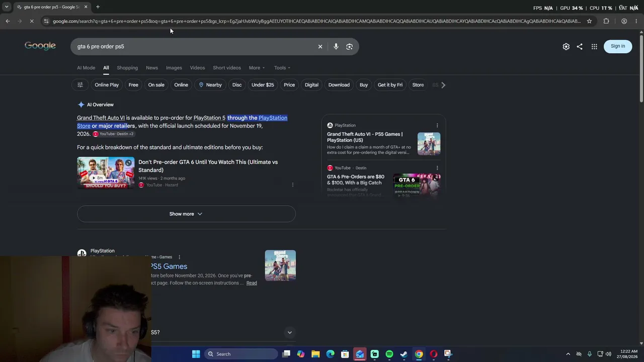Open the Don't Pre-order GTA 6 video link
Screen dimensions: 644x362
pyautogui.click(x=208, y=166)
